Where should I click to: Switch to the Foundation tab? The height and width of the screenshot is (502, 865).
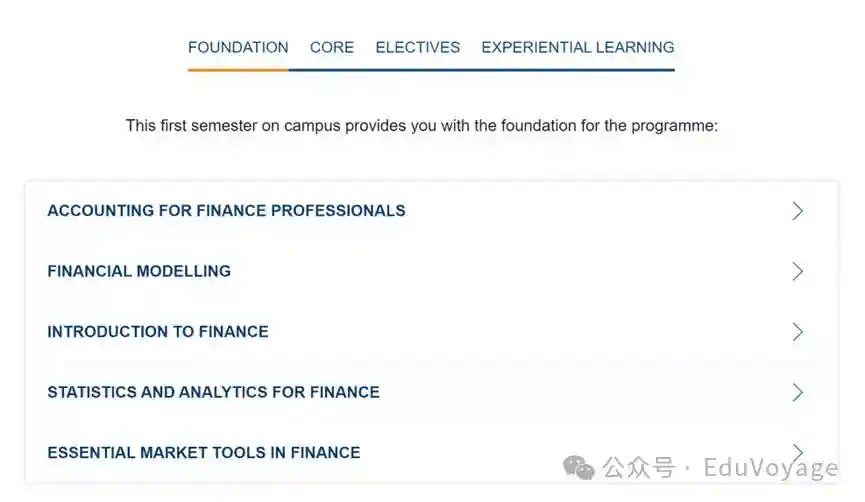[238, 47]
